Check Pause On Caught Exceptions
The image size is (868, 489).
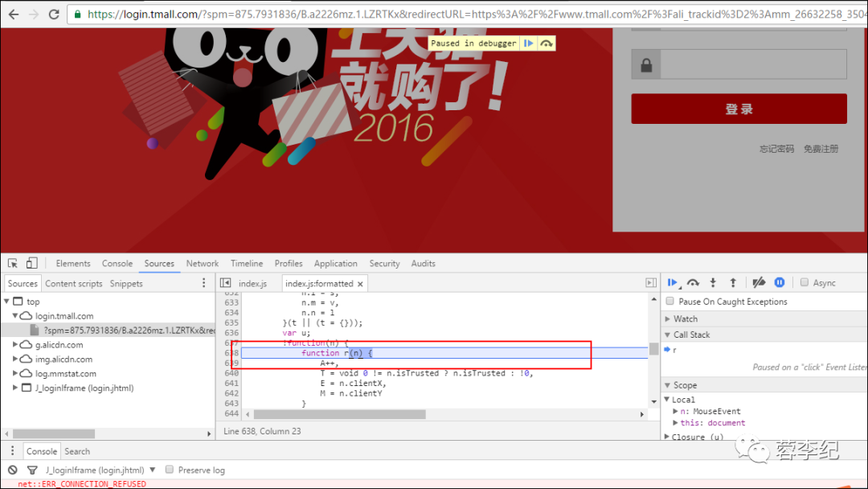[x=669, y=302]
